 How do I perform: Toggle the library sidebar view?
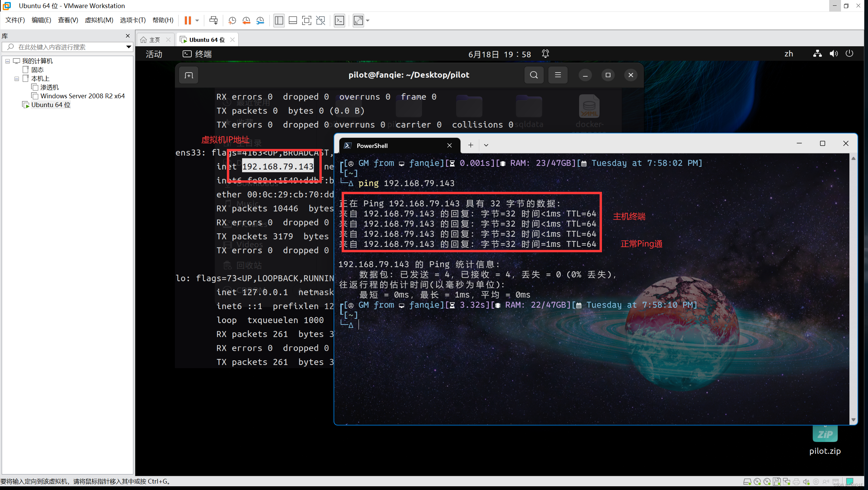coord(279,21)
